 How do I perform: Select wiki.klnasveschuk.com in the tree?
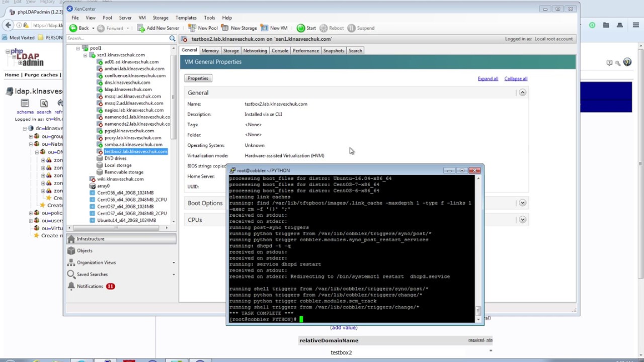pyautogui.click(x=120, y=179)
